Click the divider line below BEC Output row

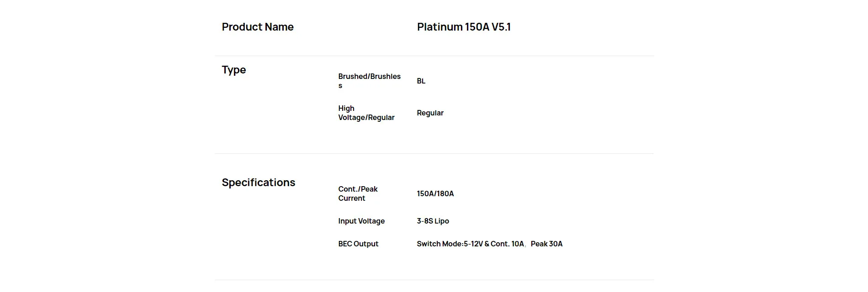tap(434, 280)
